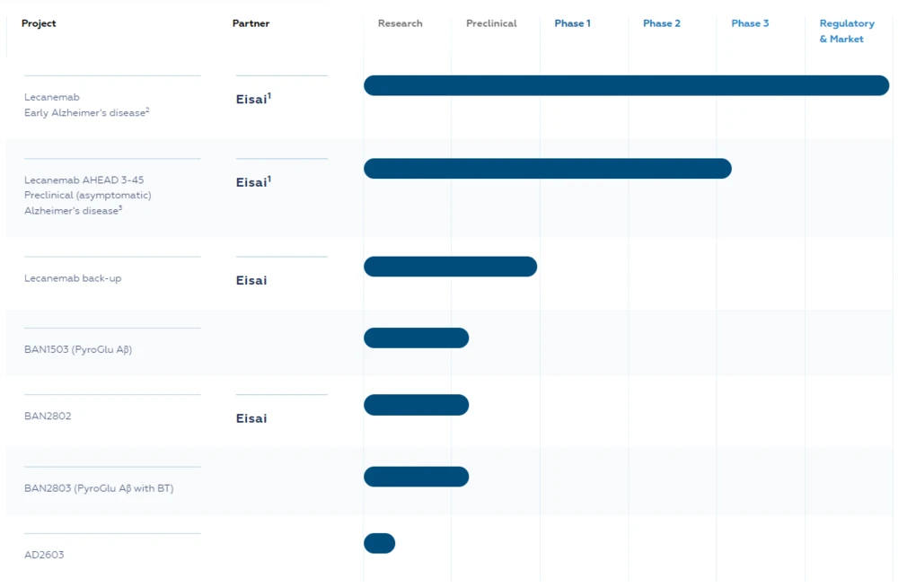898x588 pixels.
Task: Select the Research phase column header
Action: pyautogui.click(x=400, y=23)
